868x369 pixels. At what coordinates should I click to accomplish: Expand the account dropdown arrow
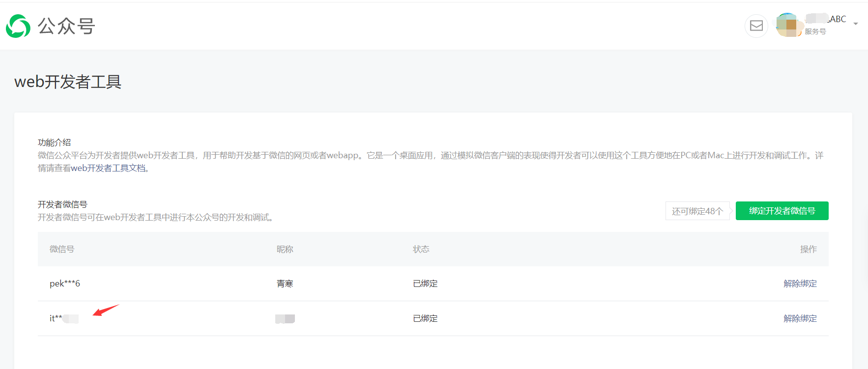point(856,24)
